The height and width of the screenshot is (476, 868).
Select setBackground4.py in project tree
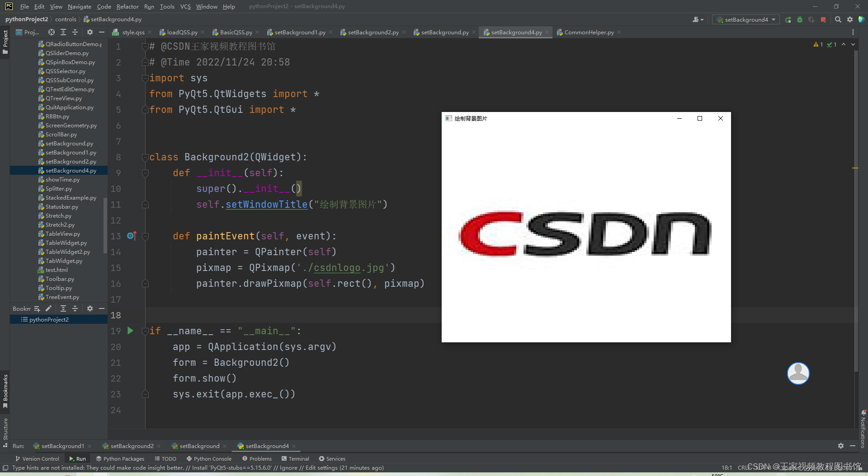(x=59, y=170)
